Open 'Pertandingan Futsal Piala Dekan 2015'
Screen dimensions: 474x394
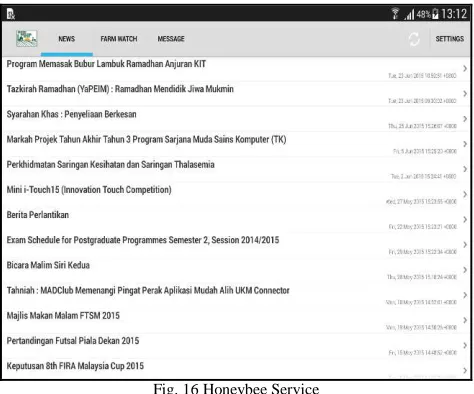(x=73, y=341)
